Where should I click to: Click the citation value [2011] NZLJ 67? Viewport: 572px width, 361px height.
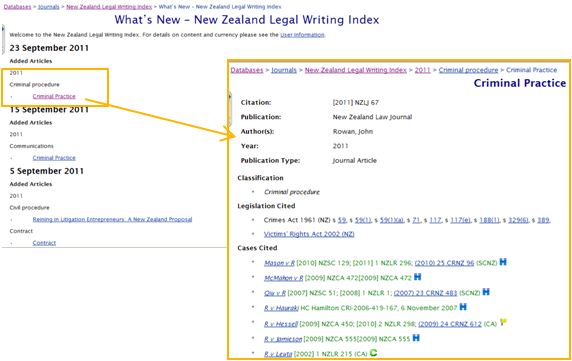(x=356, y=102)
